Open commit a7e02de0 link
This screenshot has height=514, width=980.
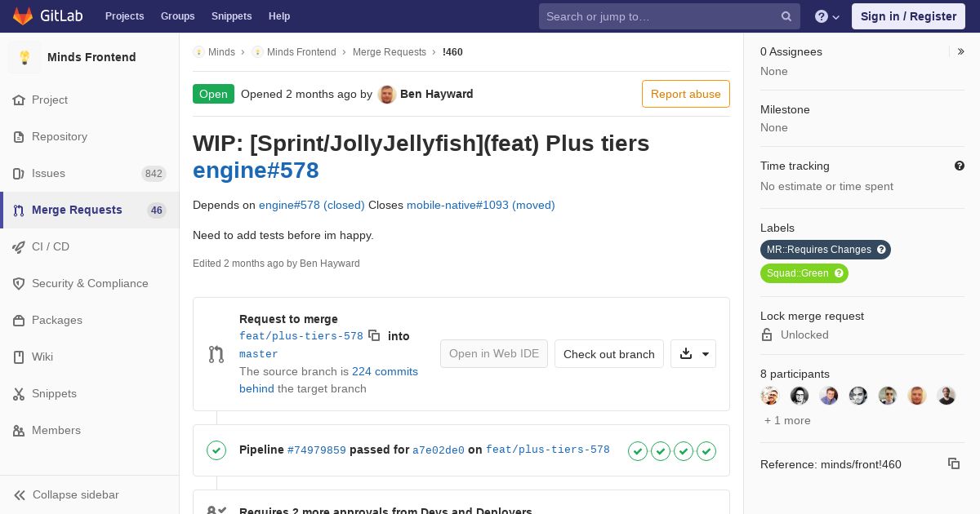[x=439, y=450]
